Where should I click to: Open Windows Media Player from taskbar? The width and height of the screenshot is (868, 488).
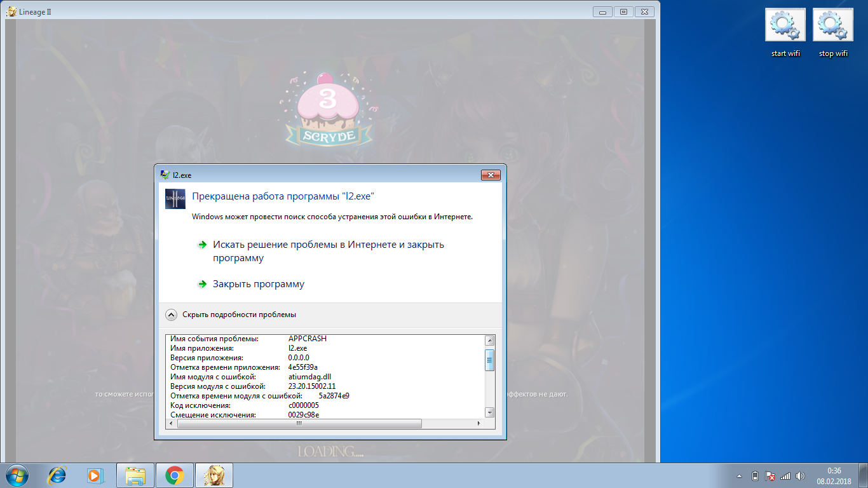tap(95, 475)
